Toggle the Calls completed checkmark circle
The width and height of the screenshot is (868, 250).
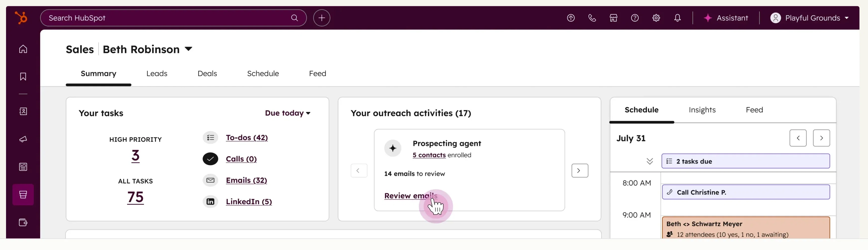tap(210, 159)
